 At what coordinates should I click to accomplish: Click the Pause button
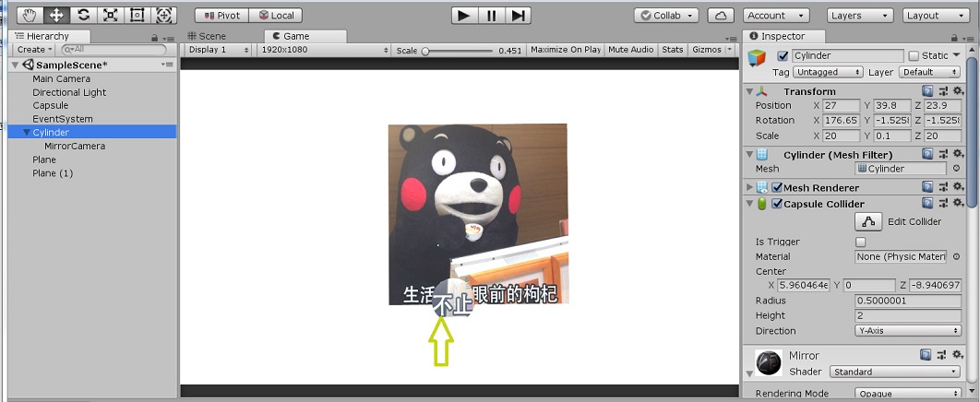coord(491,16)
